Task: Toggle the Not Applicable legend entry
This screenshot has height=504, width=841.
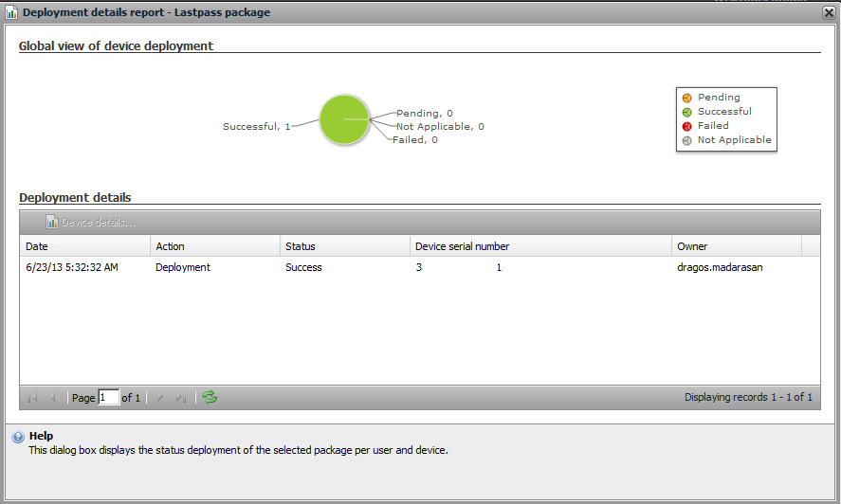Action: (733, 140)
